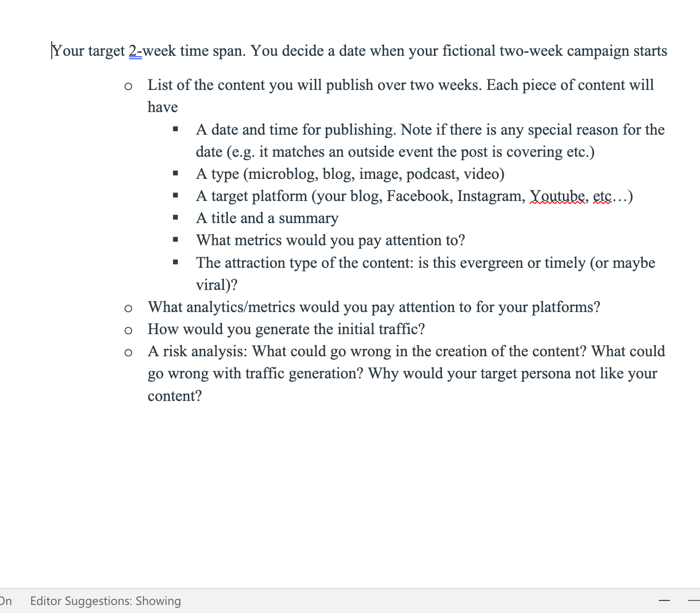Click the tracked change "2-week"
Viewport: 700px width, 613px height.
pos(135,50)
